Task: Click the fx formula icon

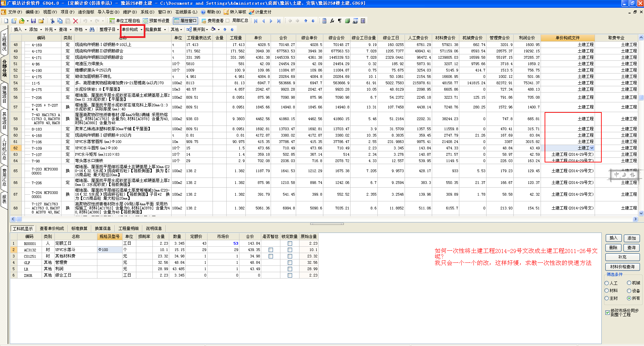Action: tap(332, 21)
